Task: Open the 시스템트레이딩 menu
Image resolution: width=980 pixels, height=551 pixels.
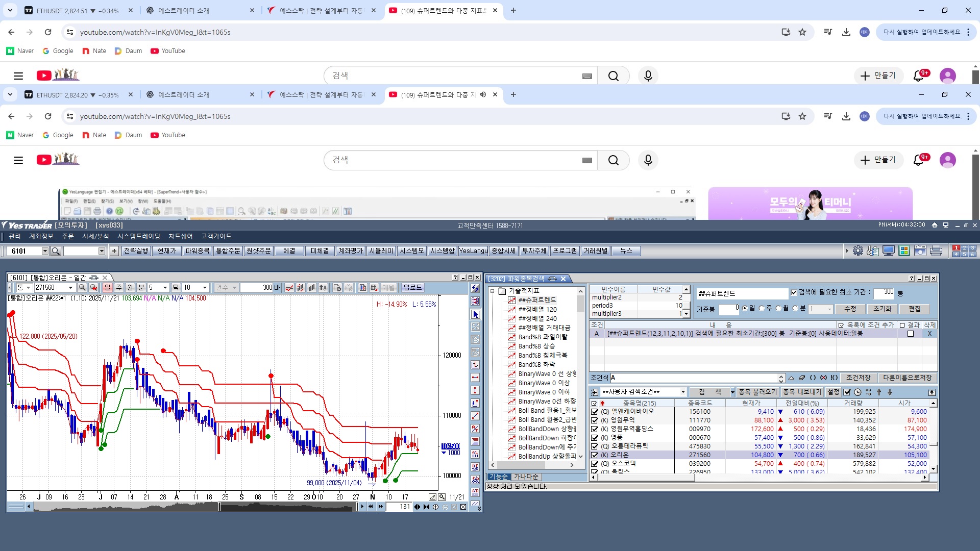Action: (x=138, y=236)
